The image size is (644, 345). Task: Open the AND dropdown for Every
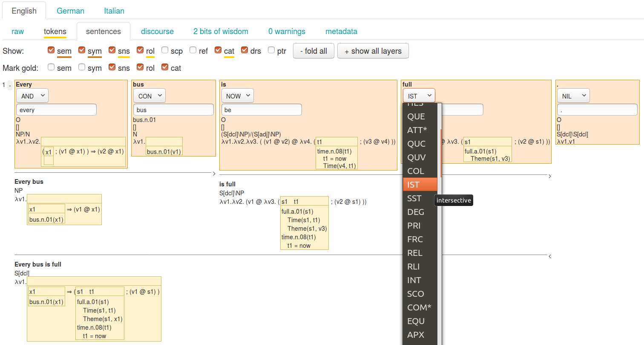32,96
